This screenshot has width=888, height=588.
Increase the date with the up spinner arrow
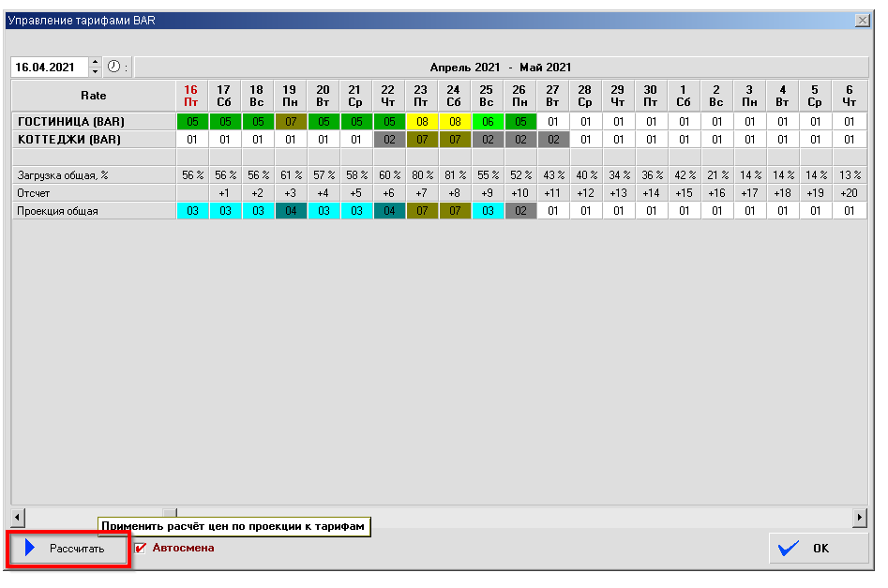click(x=95, y=63)
